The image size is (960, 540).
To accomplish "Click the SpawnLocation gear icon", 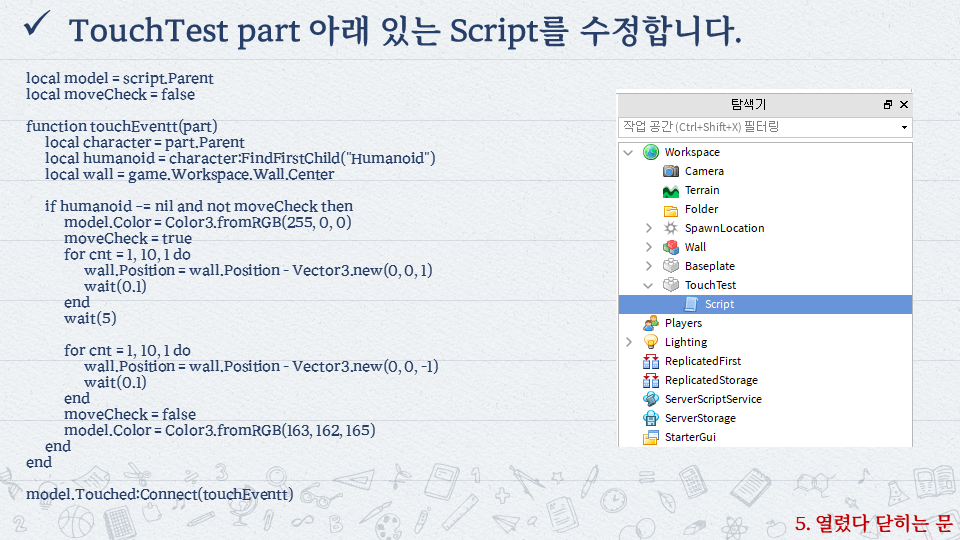I will 671,228.
